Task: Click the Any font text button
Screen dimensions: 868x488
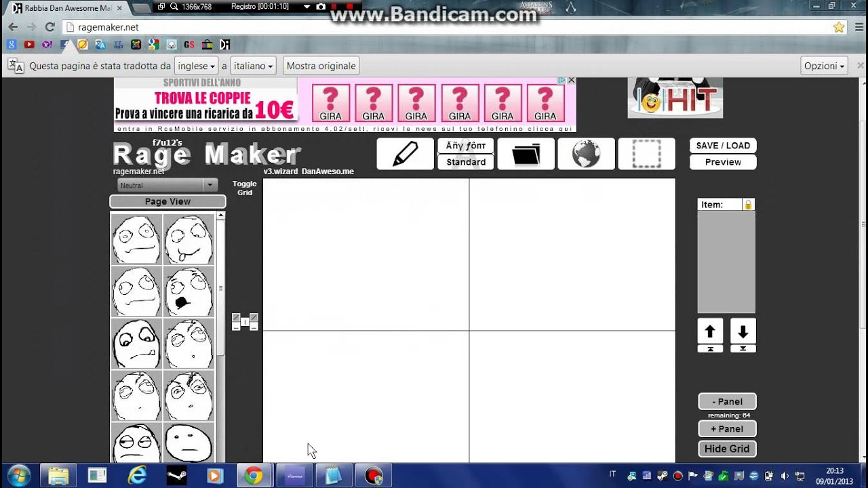Action: click(x=466, y=146)
